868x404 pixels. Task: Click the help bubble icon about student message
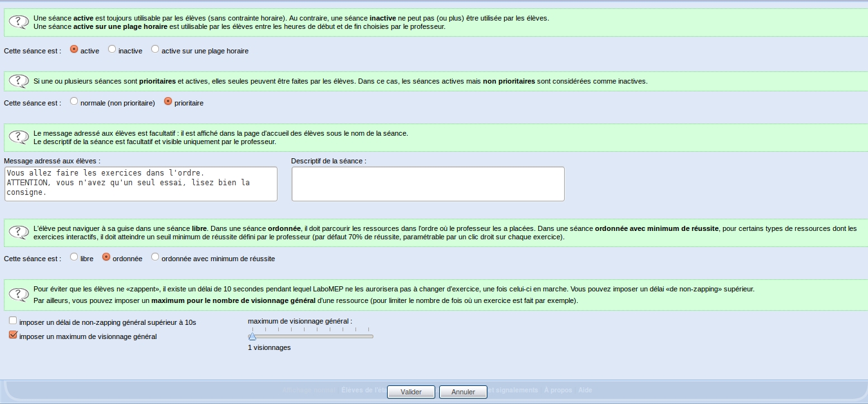pyautogui.click(x=18, y=137)
